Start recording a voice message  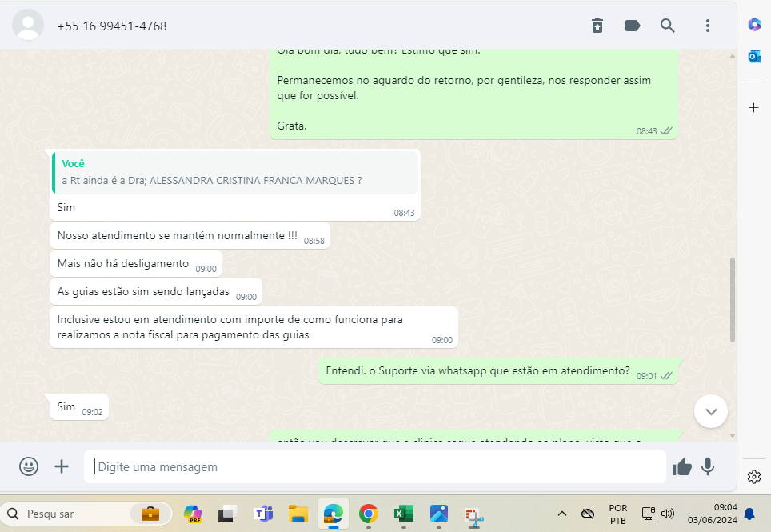[708, 466]
